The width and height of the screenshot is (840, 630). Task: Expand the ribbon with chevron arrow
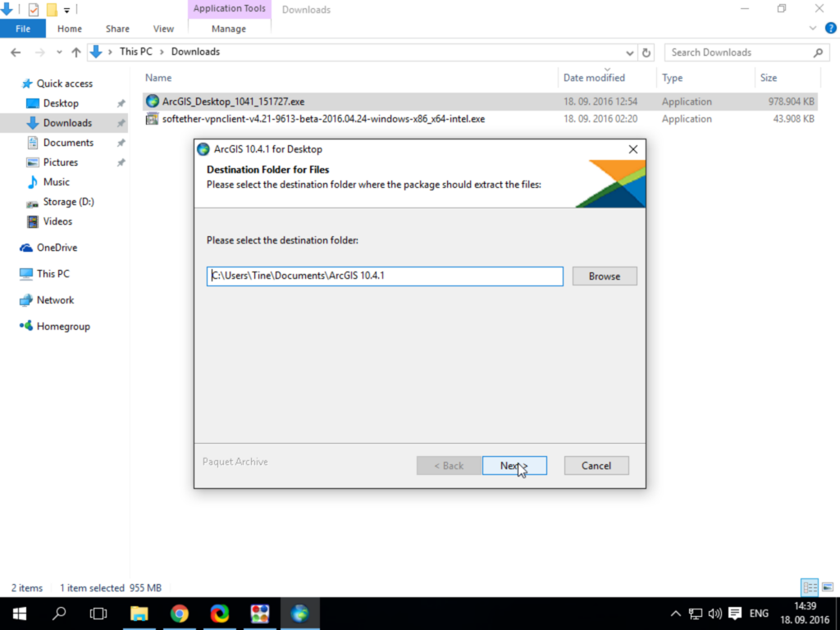coord(813,29)
